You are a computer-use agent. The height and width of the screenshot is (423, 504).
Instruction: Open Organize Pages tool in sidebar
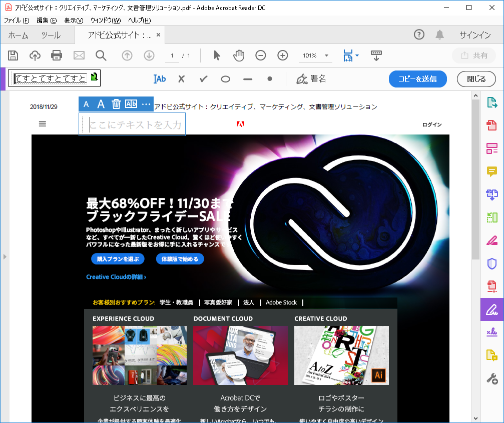492,148
